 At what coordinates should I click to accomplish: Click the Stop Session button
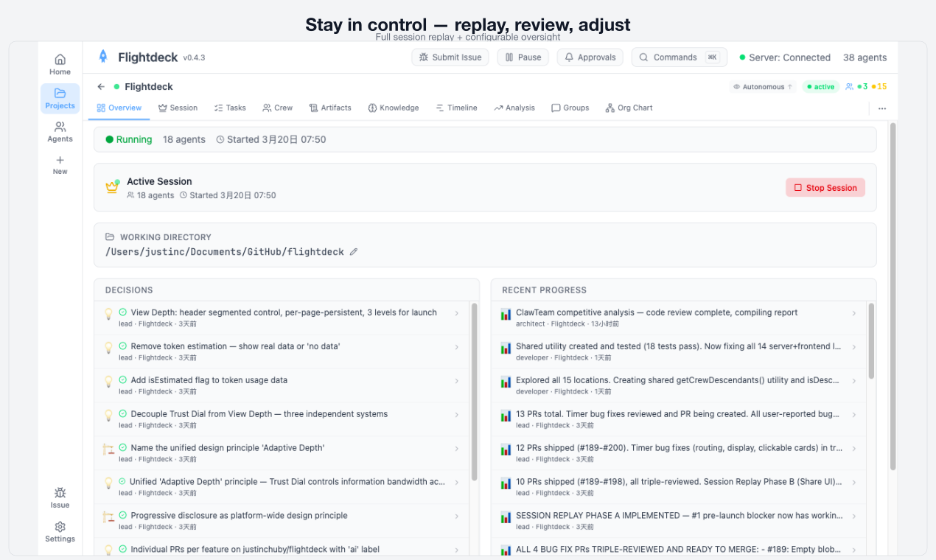[825, 188]
